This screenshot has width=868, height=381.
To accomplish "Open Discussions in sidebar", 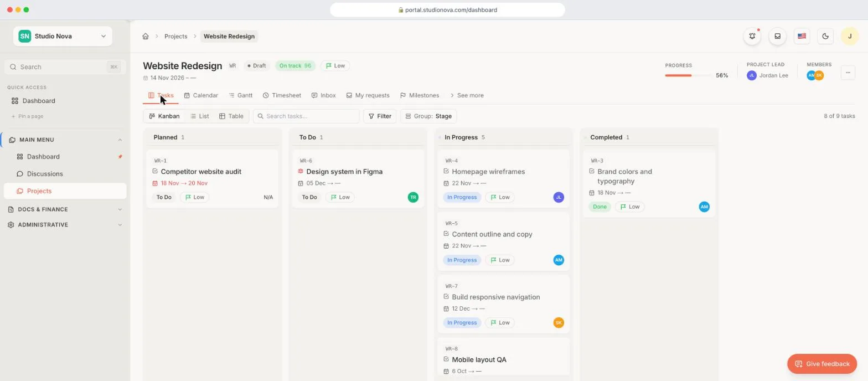I will tap(65, 174).
